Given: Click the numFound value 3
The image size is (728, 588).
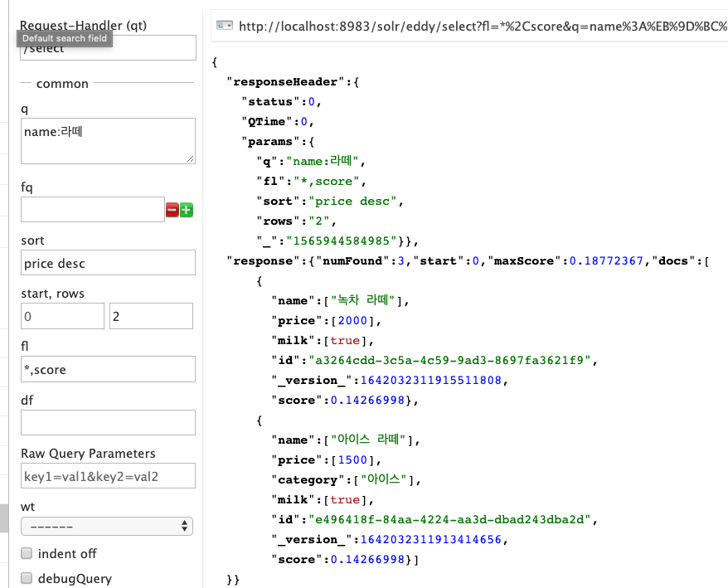Looking at the screenshot, I should point(401,261).
